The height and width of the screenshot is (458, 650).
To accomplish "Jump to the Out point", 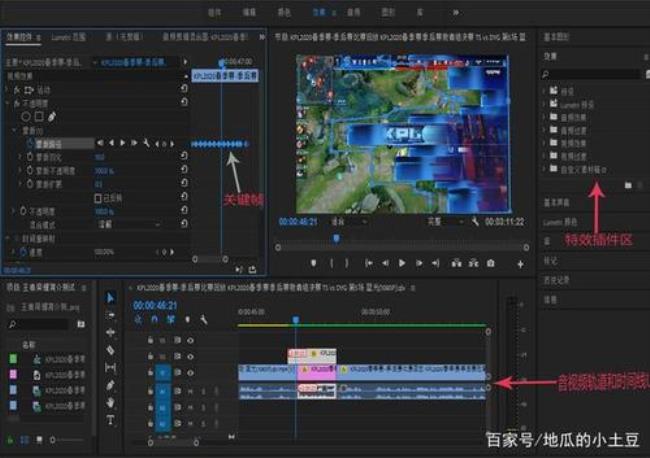I will coord(435,263).
